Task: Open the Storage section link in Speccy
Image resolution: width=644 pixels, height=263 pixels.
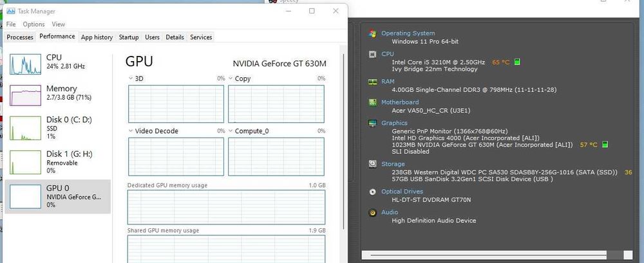Action: pos(393,164)
